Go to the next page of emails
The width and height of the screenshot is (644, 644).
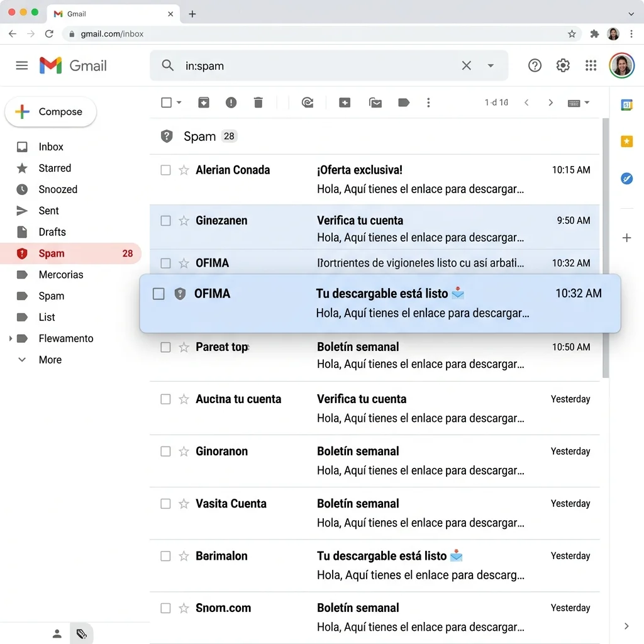(x=550, y=103)
